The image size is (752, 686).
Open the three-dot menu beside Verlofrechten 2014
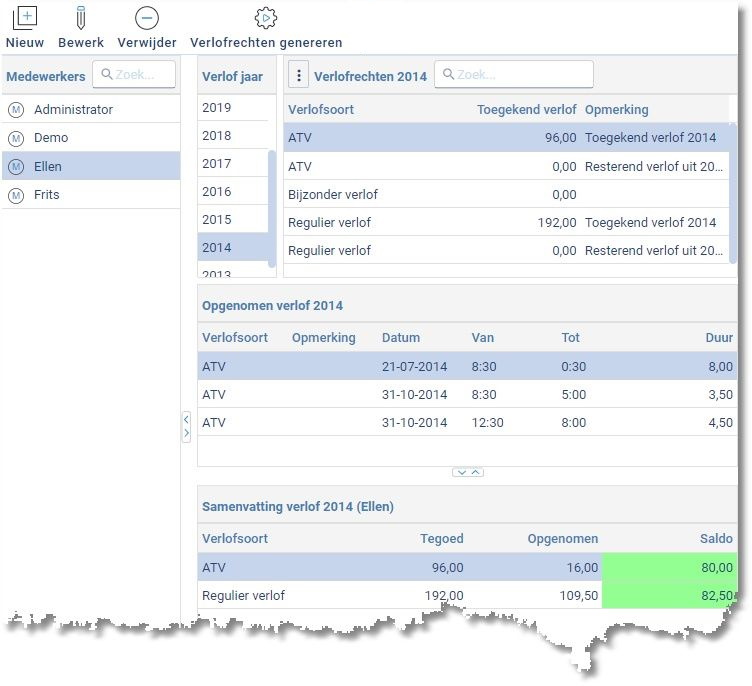(299, 75)
